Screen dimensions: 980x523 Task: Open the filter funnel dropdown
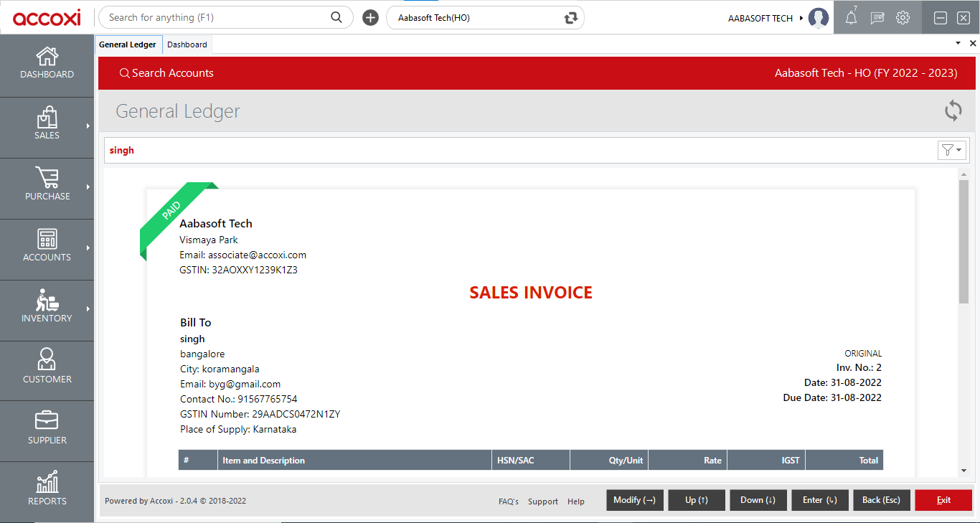952,150
